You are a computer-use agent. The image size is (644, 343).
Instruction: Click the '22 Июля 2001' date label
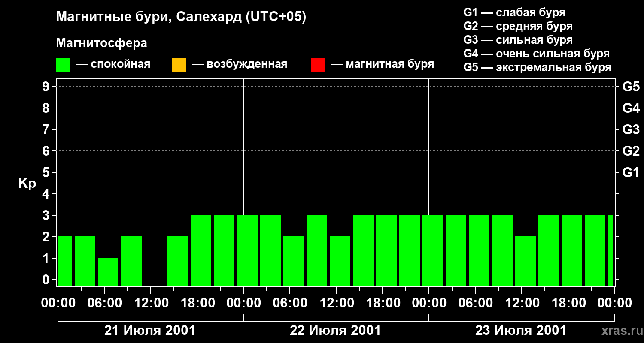click(335, 331)
